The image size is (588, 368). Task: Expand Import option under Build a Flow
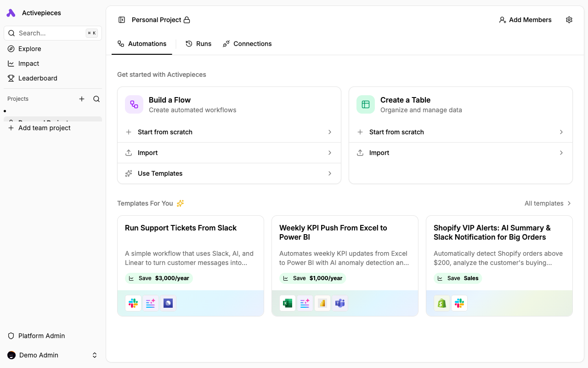click(229, 153)
